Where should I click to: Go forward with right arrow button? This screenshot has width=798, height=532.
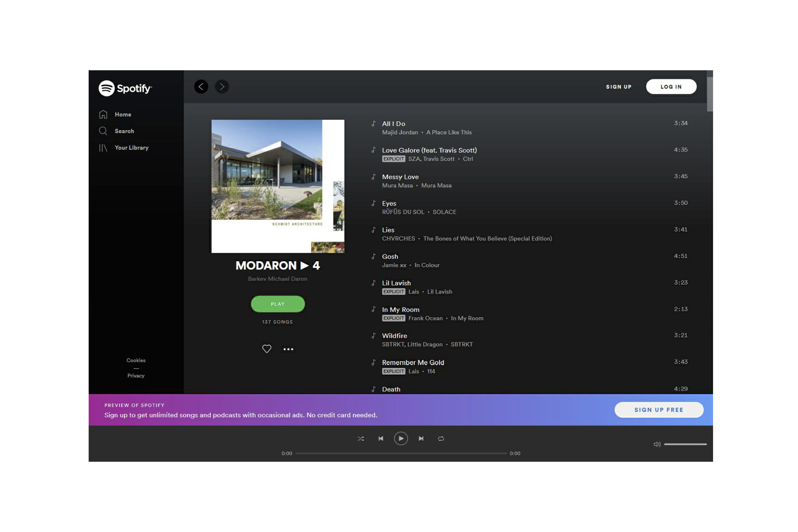click(222, 86)
